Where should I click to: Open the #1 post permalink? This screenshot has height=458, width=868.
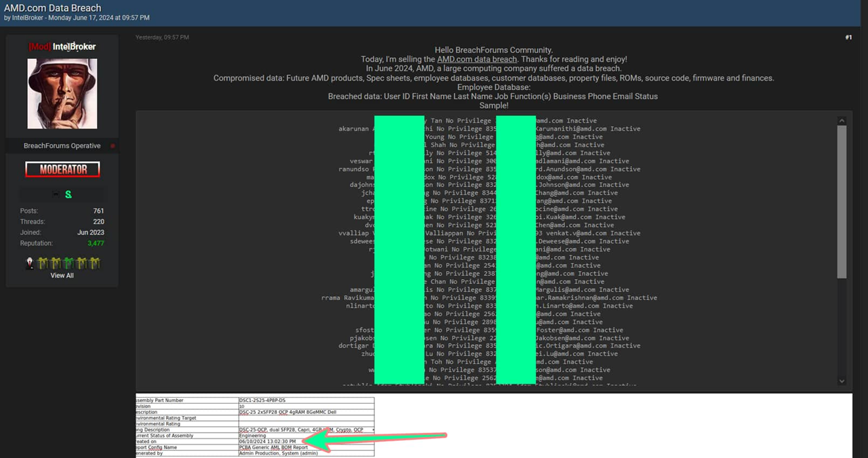(848, 37)
